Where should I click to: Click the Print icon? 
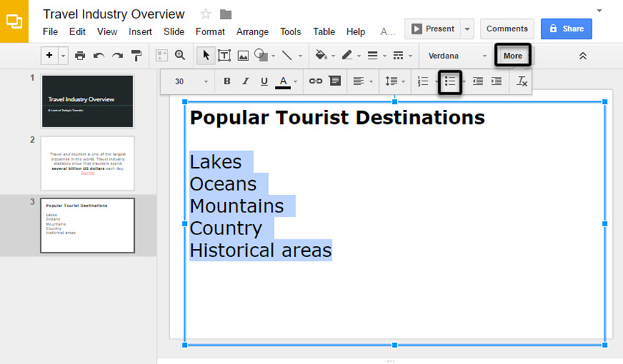[80, 56]
